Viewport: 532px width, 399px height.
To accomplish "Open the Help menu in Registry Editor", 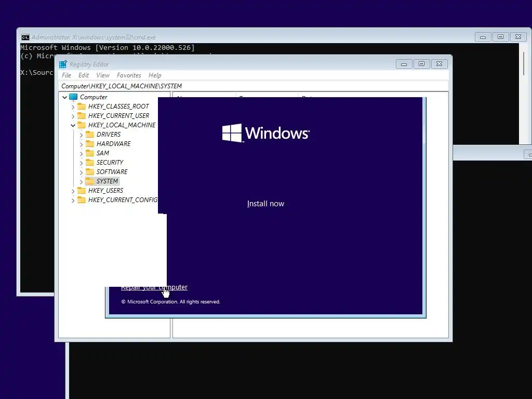I will tap(155, 75).
